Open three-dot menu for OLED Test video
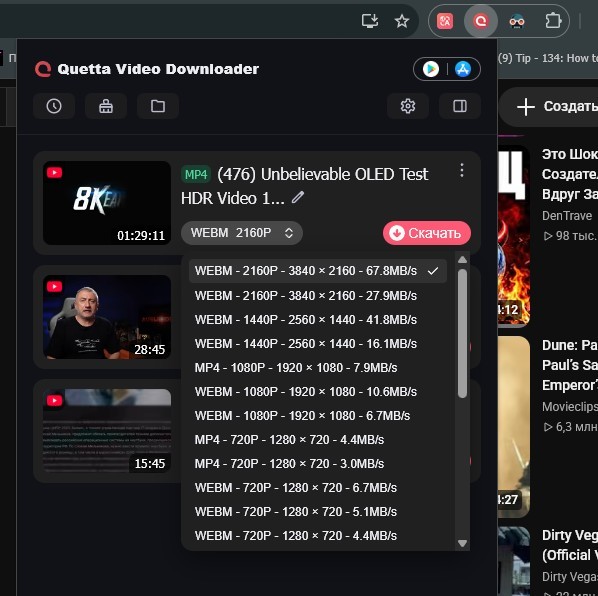The image size is (598, 596). 461,170
